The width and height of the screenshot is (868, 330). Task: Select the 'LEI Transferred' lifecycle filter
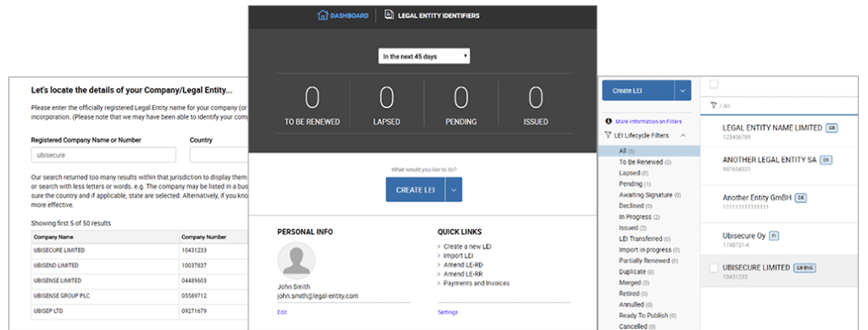tap(644, 238)
